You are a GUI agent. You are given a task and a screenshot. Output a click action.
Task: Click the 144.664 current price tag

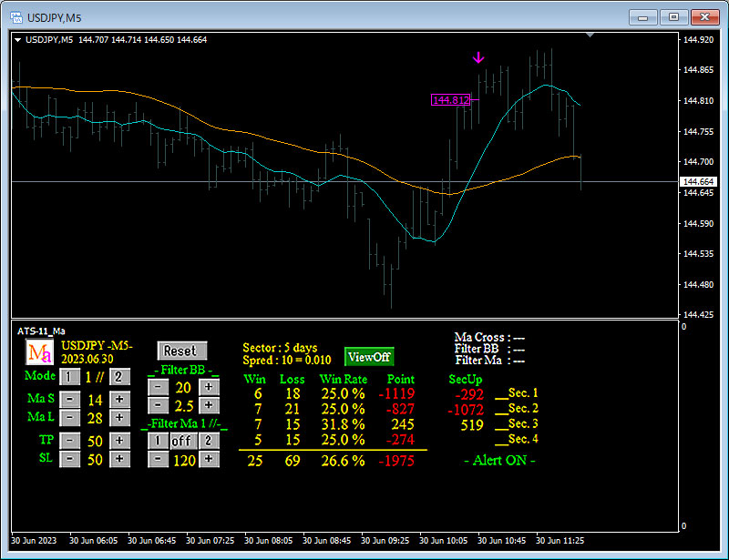699,182
